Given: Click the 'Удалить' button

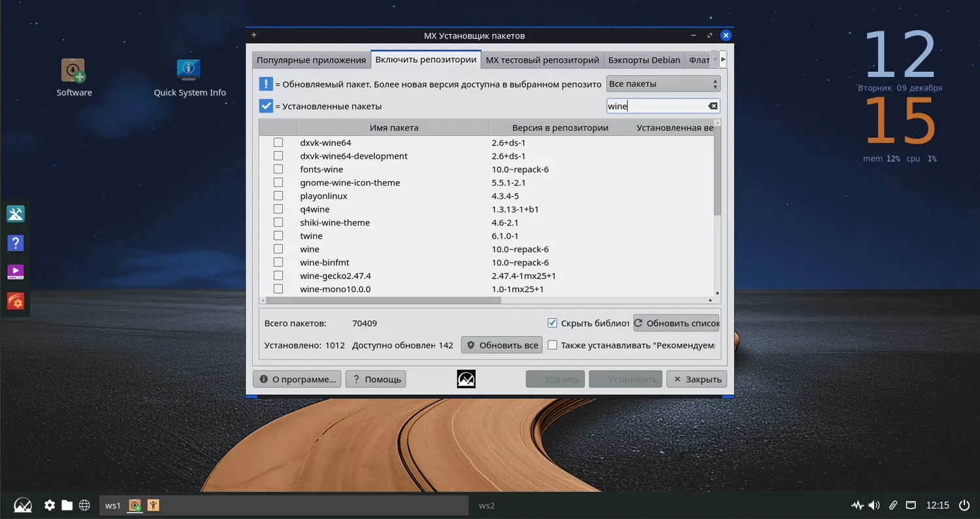Looking at the screenshot, I should [x=555, y=379].
